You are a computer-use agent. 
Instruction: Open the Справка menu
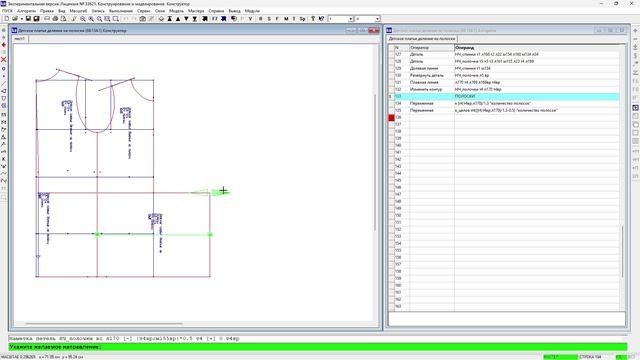tap(216, 11)
